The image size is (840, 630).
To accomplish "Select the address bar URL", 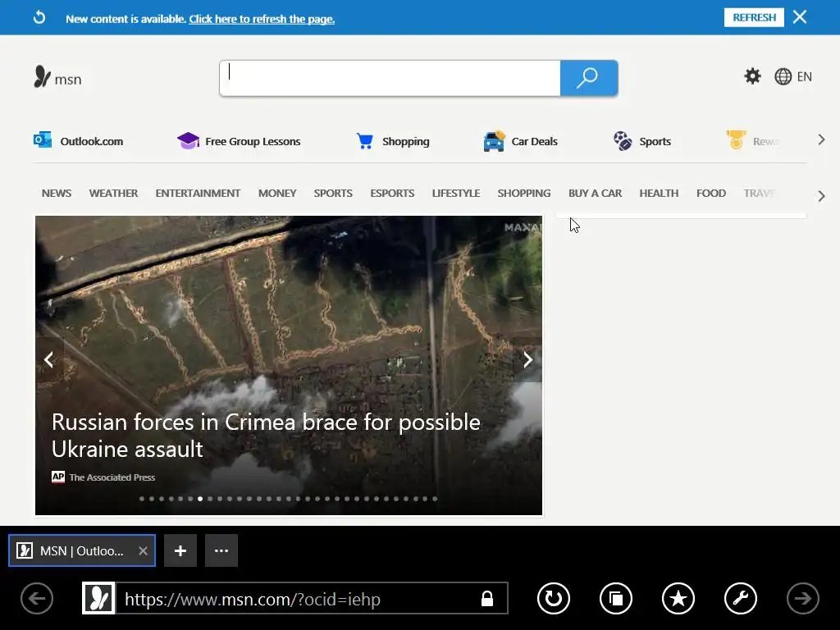I will [x=253, y=599].
